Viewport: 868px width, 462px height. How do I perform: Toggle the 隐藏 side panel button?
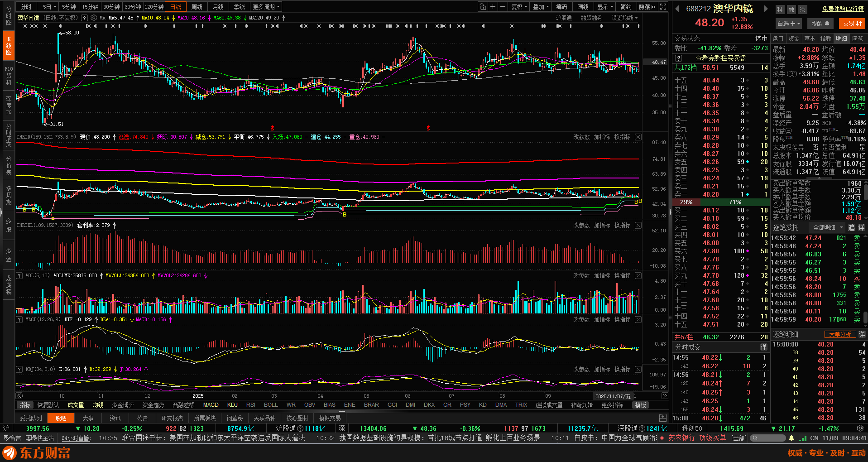(x=647, y=7)
